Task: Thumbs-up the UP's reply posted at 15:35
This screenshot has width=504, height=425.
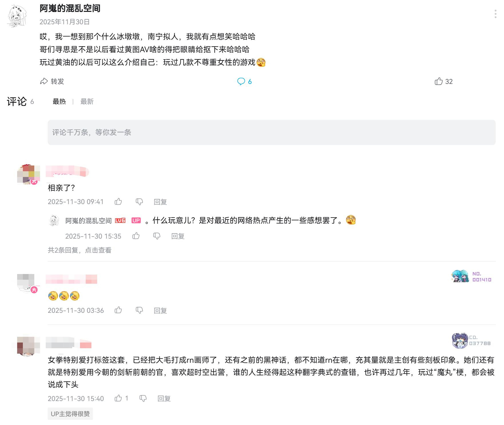Action: coord(136,236)
